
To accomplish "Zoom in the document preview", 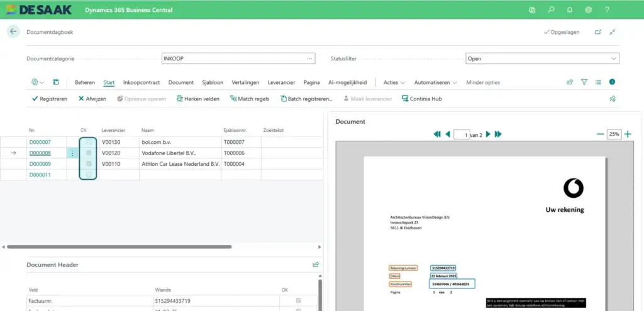I will (628, 134).
